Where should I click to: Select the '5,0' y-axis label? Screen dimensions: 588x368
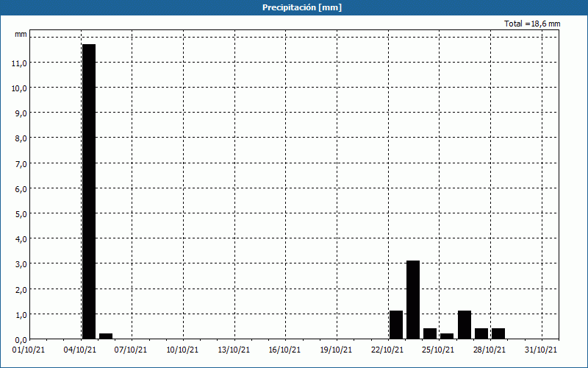[x=21, y=214]
